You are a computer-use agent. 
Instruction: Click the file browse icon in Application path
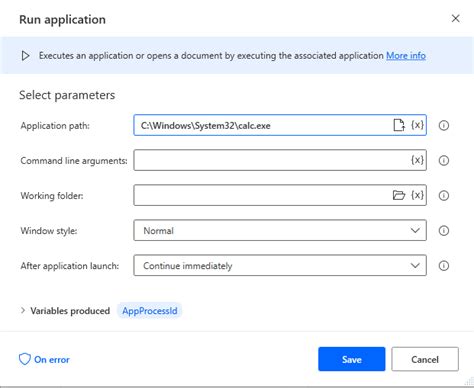(x=399, y=125)
